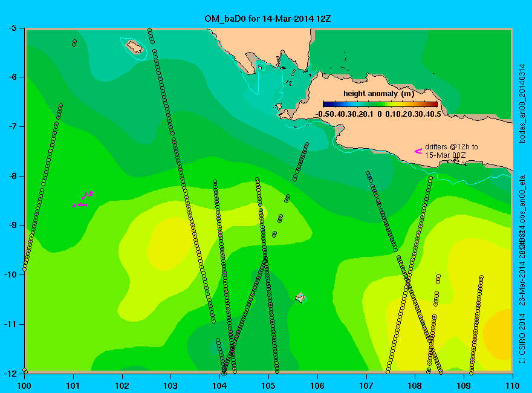Click the plot title 'OM_baD0 for 14-Mar-2014 12Z'
532x393 pixels.
[268, 19]
